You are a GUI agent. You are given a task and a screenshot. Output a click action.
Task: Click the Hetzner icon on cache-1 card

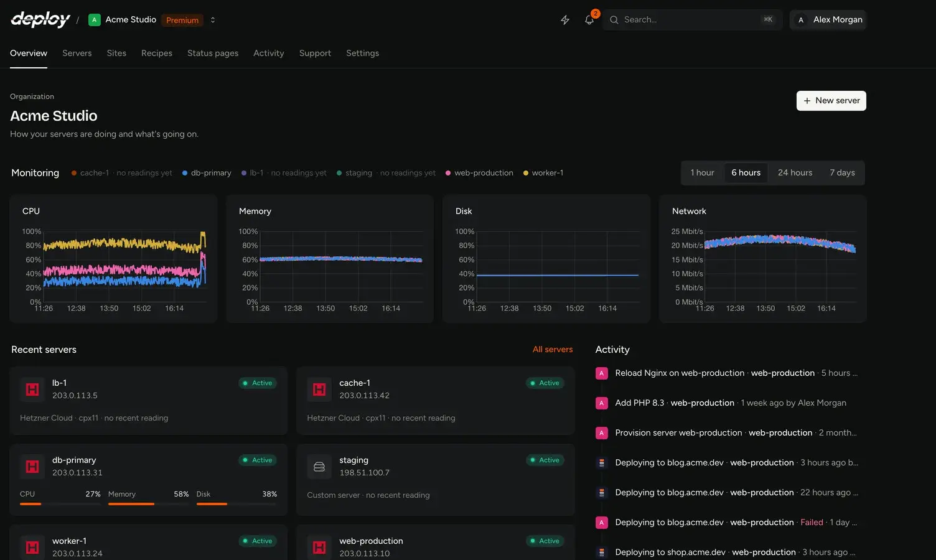tap(319, 390)
